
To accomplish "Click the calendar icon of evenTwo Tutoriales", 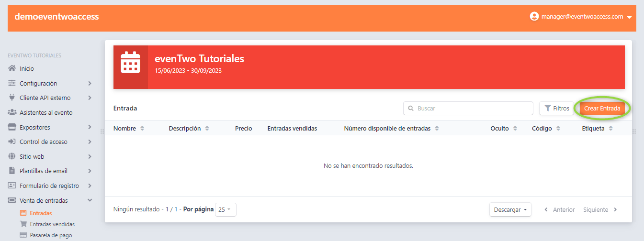I will [x=130, y=63].
